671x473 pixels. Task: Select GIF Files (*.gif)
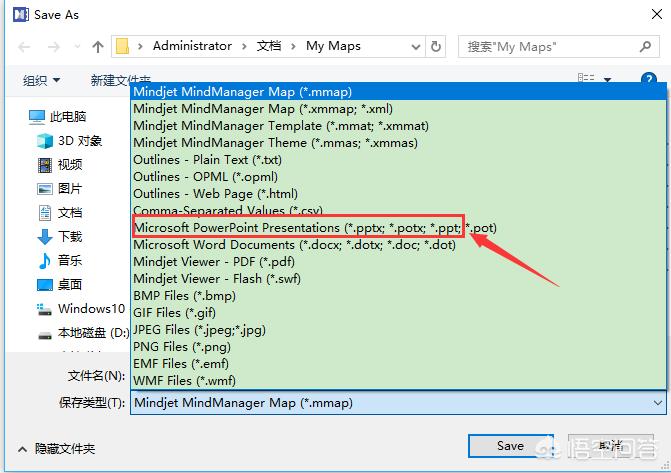click(398, 312)
